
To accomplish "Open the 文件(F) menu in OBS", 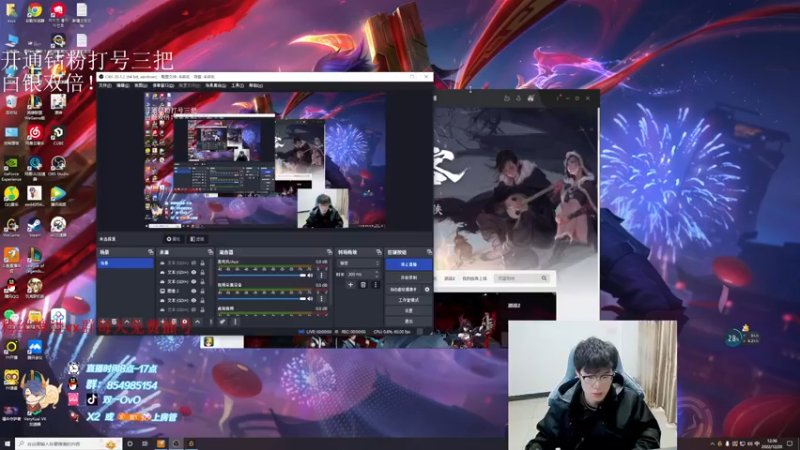I will (x=105, y=85).
